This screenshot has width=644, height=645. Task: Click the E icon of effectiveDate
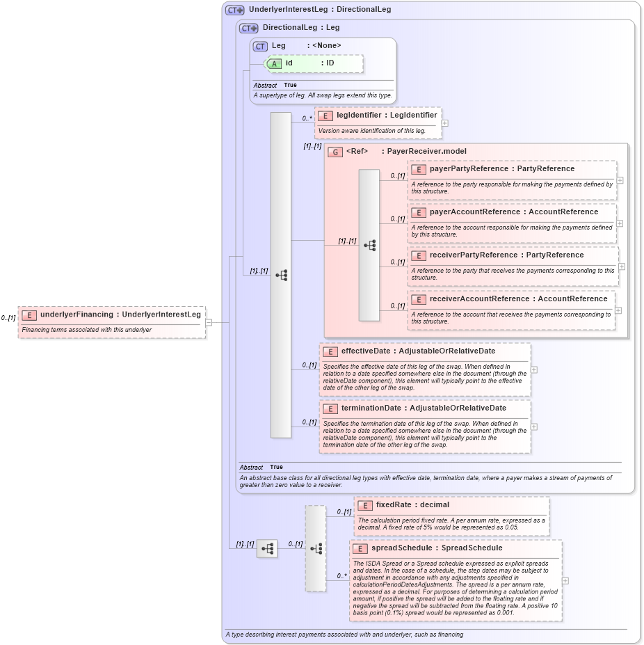pyautogui.click(x=330, y=351)
